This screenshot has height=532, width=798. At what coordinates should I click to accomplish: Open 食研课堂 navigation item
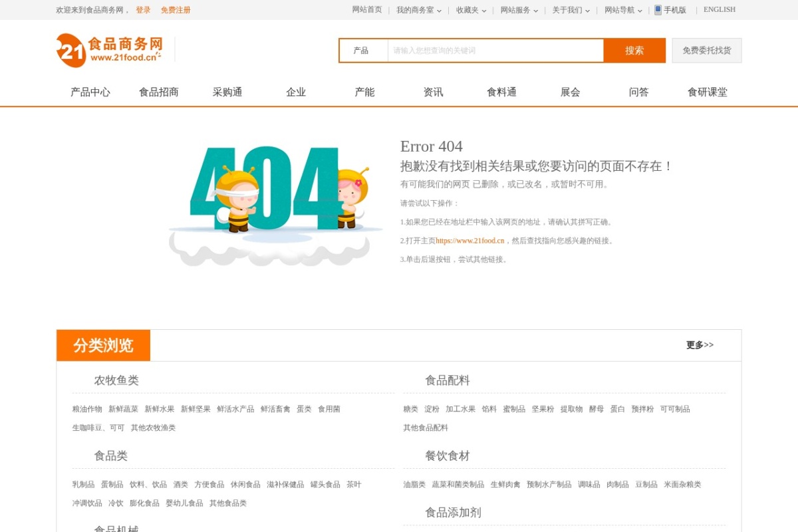coord(708,92)
